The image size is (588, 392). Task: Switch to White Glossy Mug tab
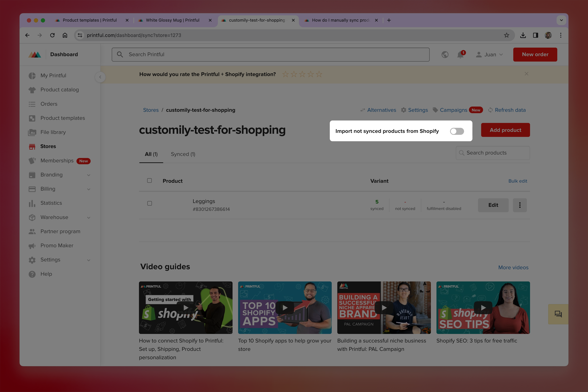tap(172, 20)
